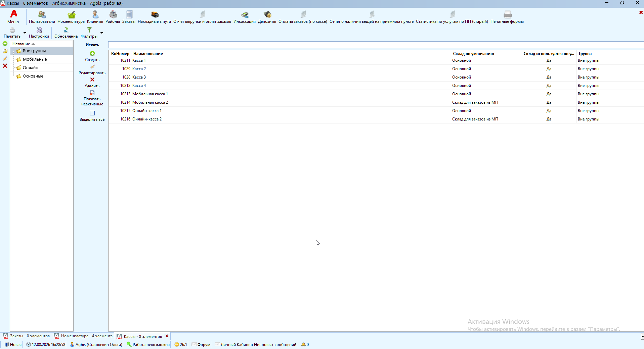The width and height of the screenshot is (644, 349).
Task: Select the Касса 4 row
Action: (x=376, y=86)
